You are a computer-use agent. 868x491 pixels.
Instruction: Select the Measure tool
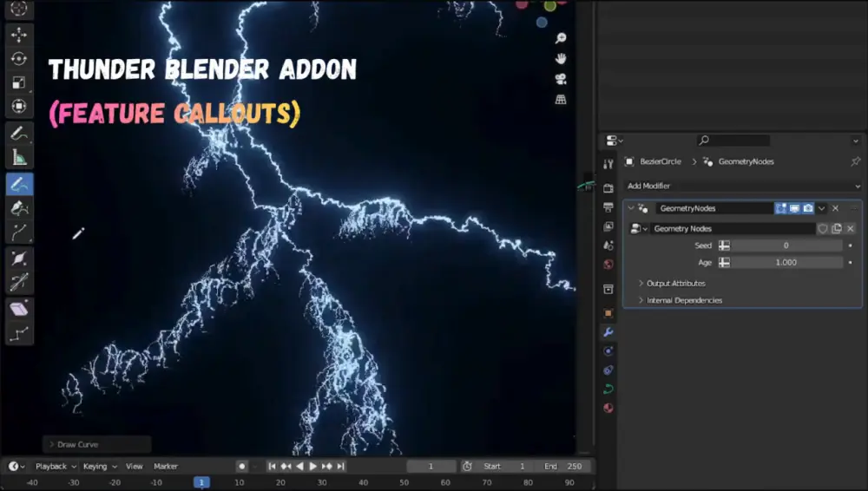(19, 158)
